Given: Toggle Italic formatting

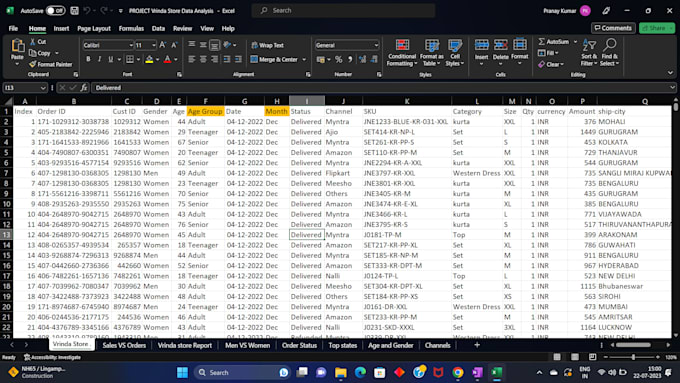Looking at the screenshot, I should [99, 59].
